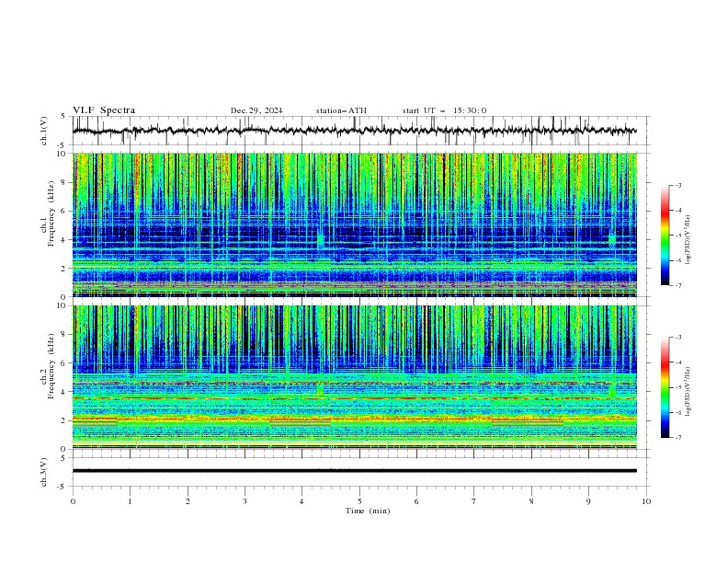Click the ch.1 'Frequency (kHz)' axis label

point(51,214)
